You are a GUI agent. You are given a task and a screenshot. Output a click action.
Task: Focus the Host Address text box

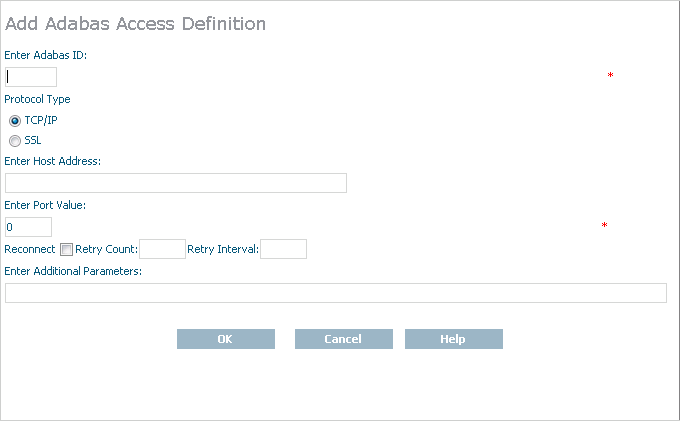click(176, 183)
